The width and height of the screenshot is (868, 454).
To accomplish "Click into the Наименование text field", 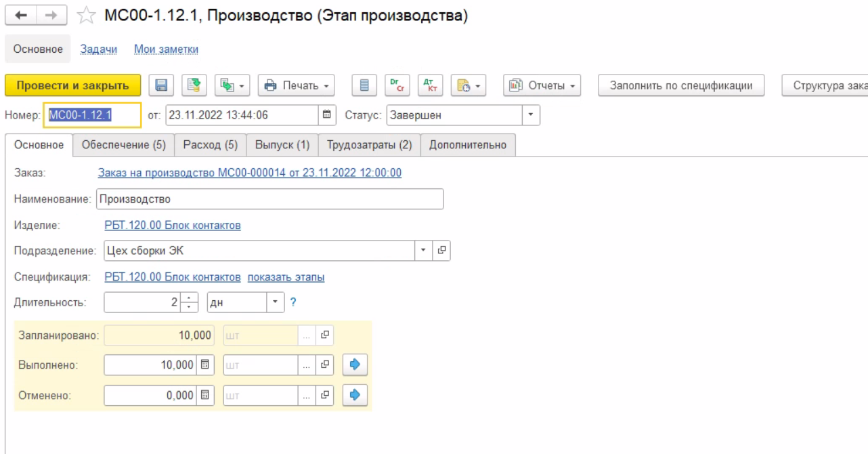I will tap(269, 199).
